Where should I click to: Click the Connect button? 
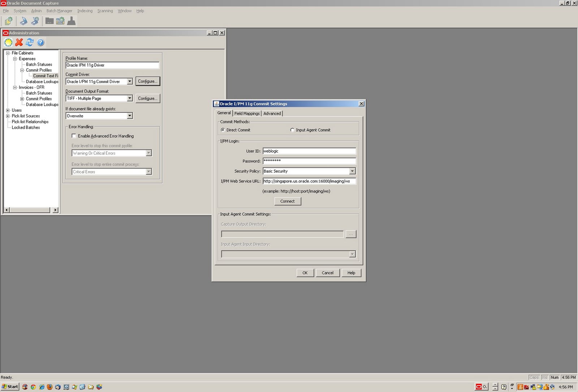[288, 201]
